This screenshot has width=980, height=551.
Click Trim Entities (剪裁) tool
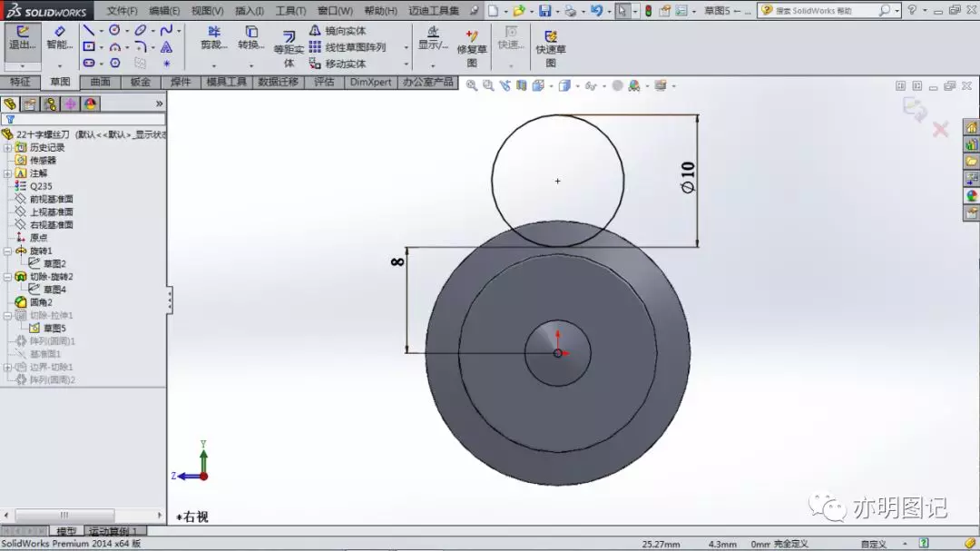tap(214, 37)
